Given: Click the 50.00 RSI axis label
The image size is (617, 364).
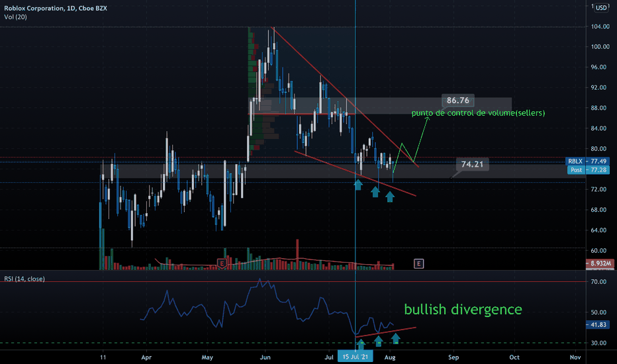Looking at the screenshot, I should [x=598, y=312].
